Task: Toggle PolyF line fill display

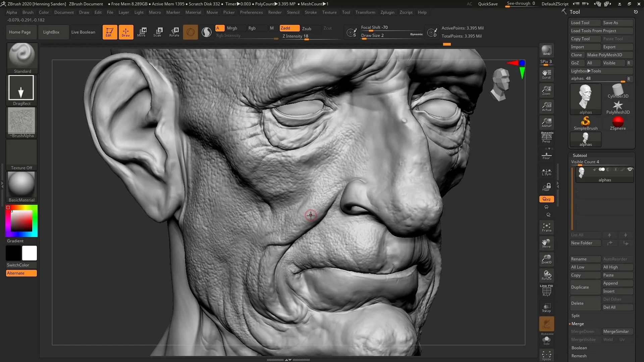Action: pyautogui.click(x=546, y=291)
